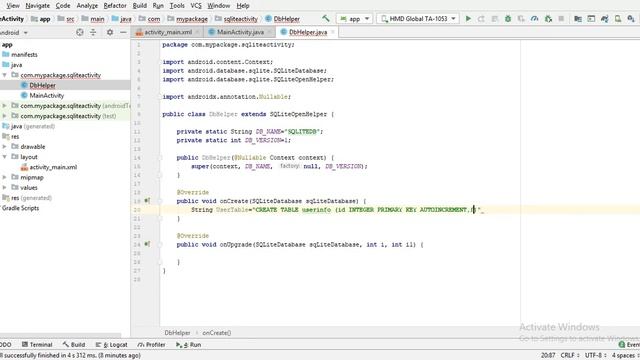Open Project panel settings gear
Image resolution: width=640 pixels, height=360 pixels.
coord(110,32)
